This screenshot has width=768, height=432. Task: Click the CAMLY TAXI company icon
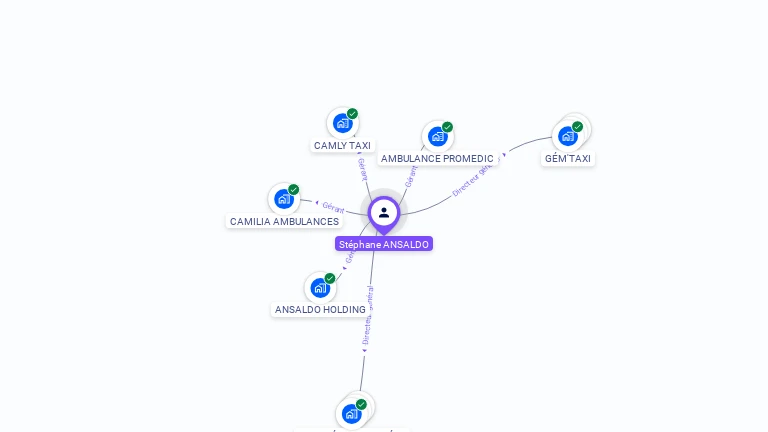(342, 123)
